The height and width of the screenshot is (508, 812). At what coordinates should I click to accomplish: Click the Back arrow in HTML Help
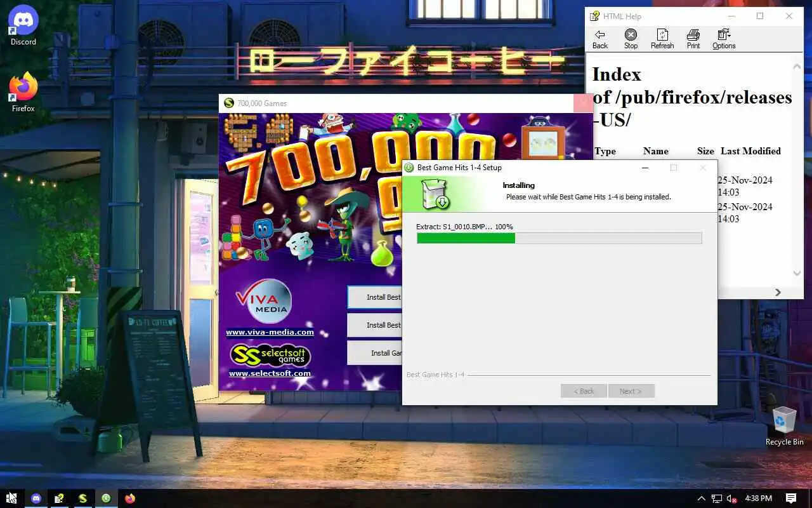point(600,39)
